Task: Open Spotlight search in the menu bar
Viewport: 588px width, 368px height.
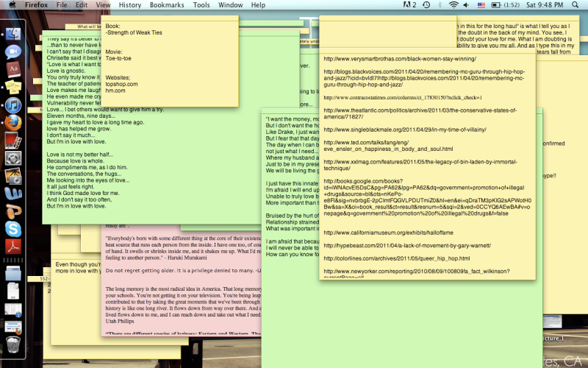Action: coord(576,5)
